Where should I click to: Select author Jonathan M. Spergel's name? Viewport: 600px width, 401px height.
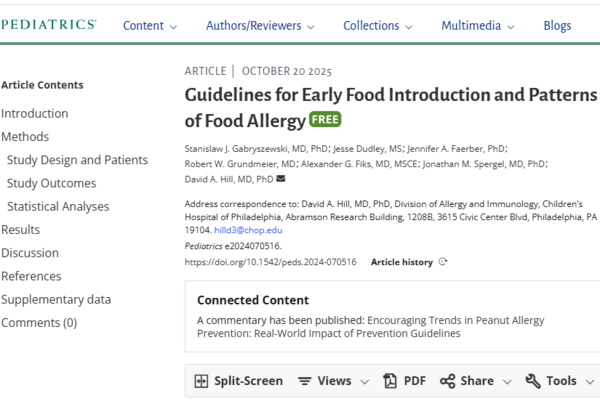[484, 163]
